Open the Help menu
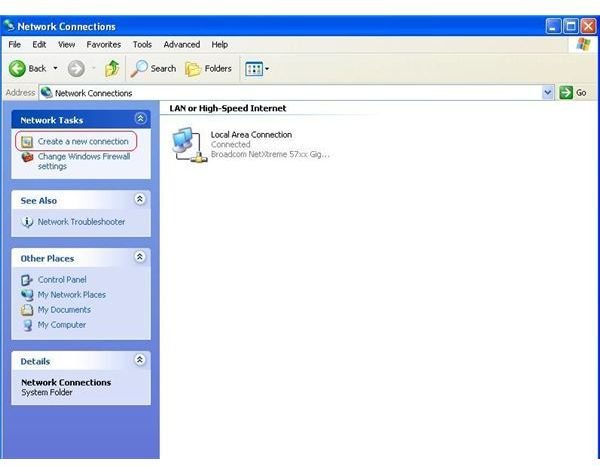This screenshot has width=600, height=466. 220,45
